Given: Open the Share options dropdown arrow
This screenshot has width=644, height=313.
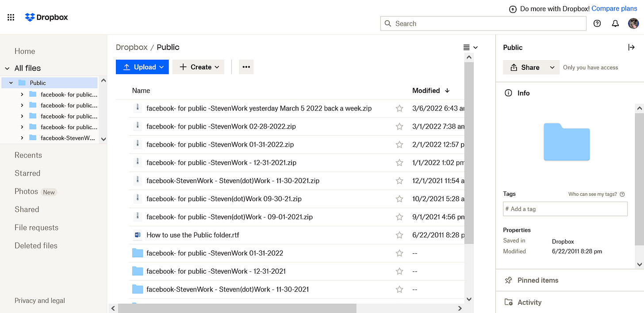Looking at the screenshot, I should pos(552,67).
